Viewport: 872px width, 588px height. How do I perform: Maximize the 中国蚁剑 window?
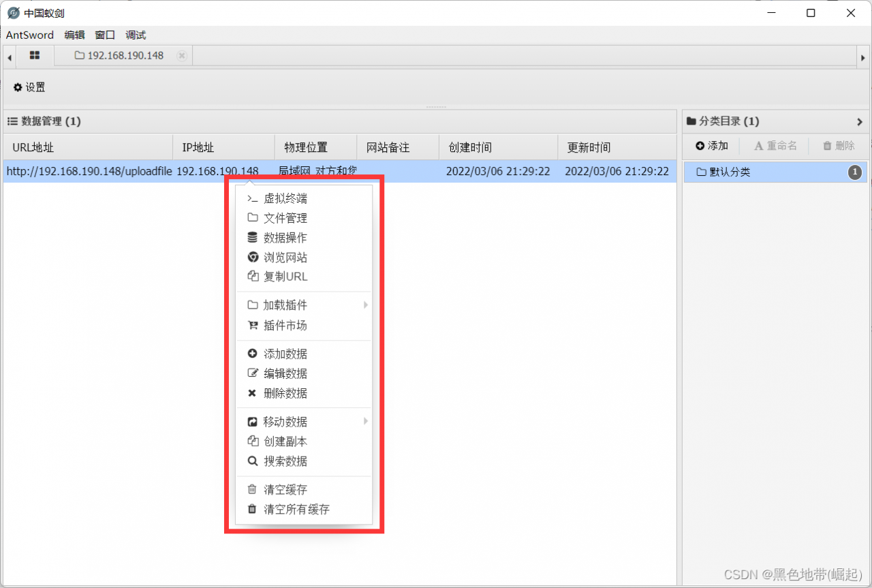[811, 13]
